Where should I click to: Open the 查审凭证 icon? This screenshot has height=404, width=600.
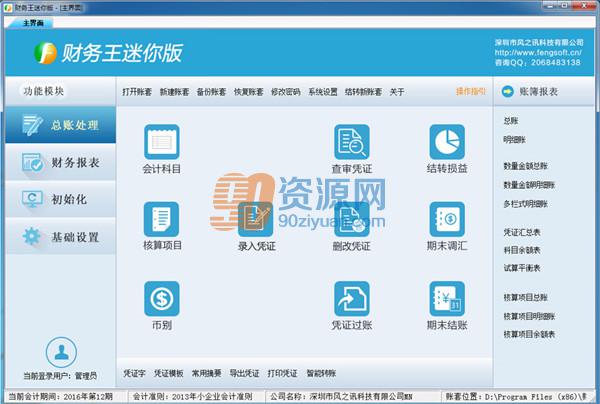[352, 142]
